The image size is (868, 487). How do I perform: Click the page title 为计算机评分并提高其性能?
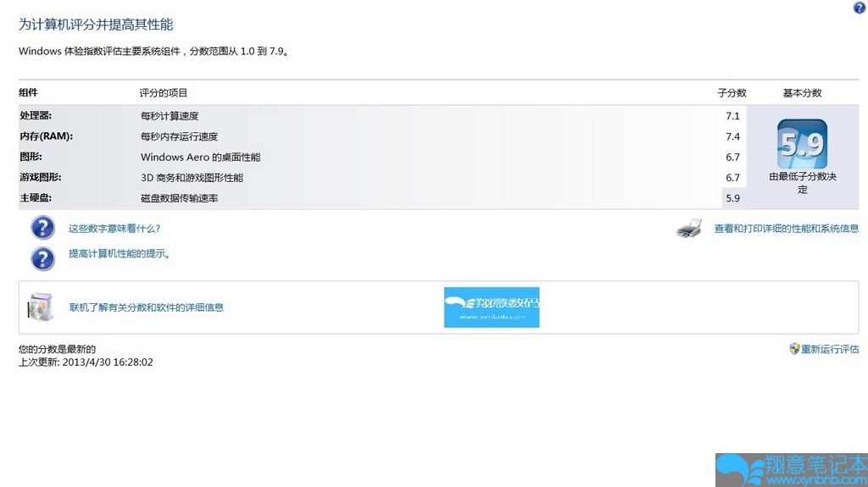tap(96, 25)
